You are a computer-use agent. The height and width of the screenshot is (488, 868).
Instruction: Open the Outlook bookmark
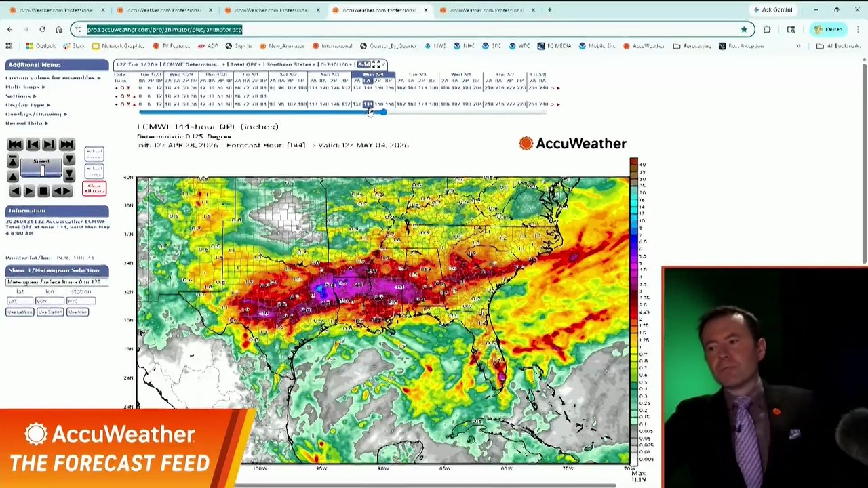click(41, 46)
